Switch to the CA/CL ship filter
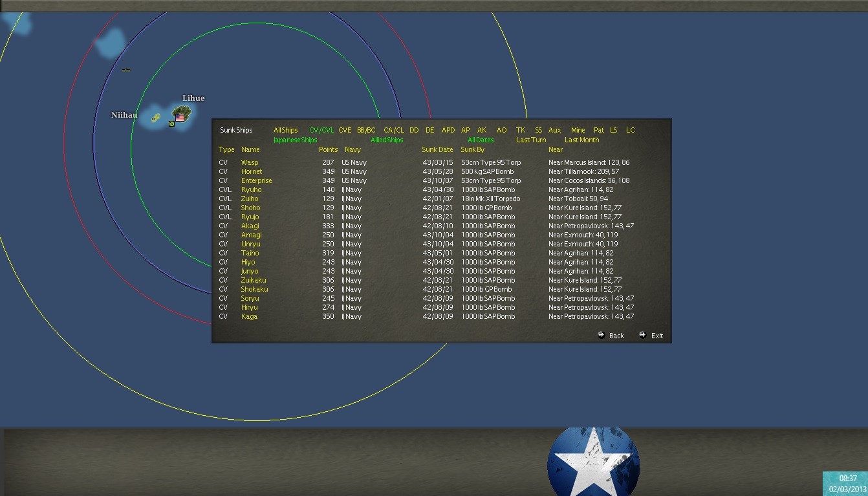The image size is (868, 496). click(394, 130)
